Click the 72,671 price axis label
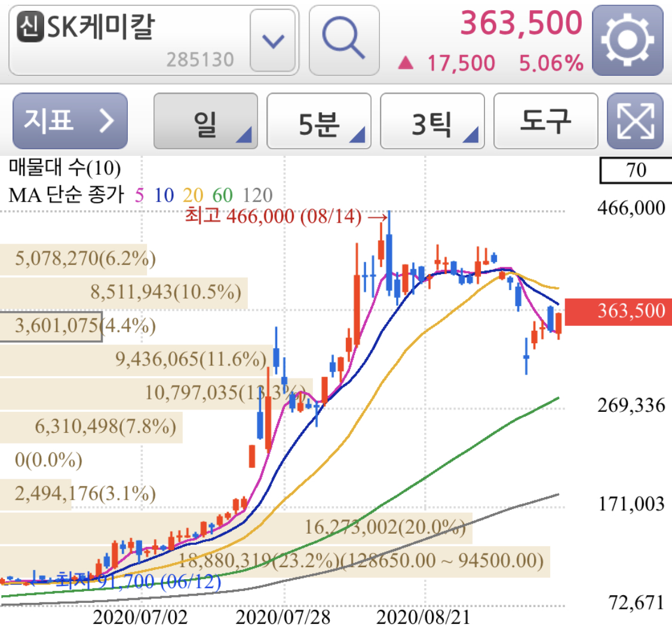Viewport: 672px width, 625px height. coord(636,603)
